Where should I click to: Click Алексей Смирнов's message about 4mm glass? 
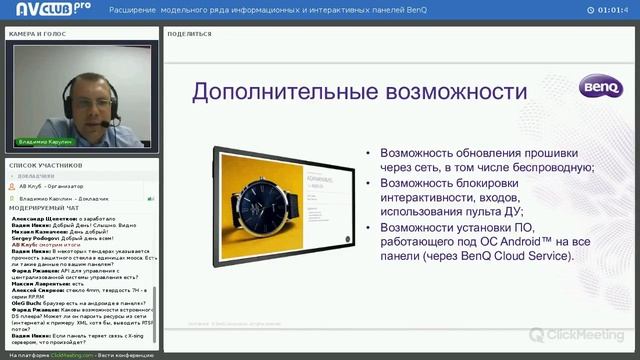[79, 293]
